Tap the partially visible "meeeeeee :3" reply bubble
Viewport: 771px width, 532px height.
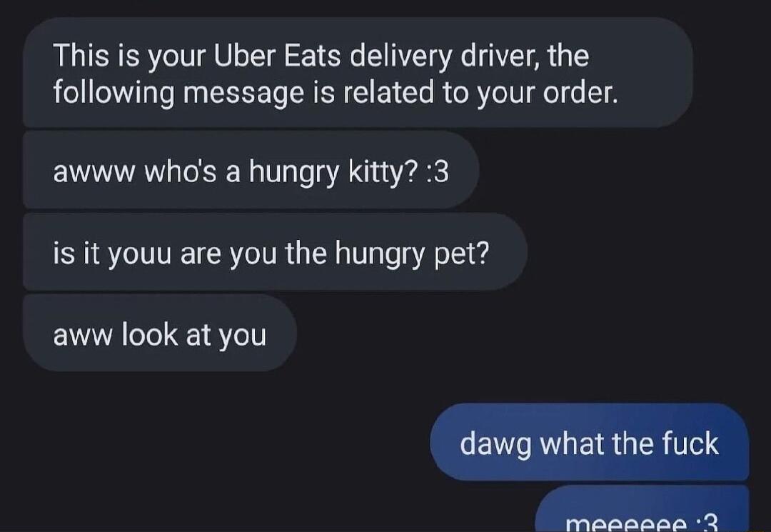coord(642,509)
